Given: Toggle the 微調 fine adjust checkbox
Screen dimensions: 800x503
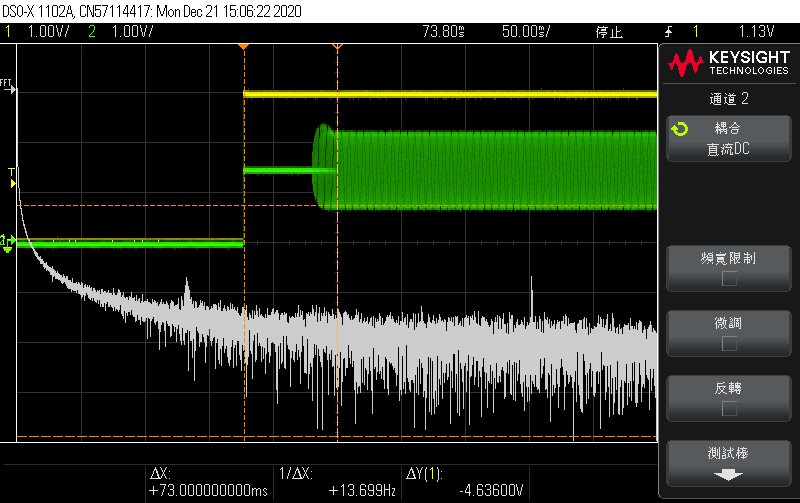Looking at the screenshot, I should pos(729,343).
